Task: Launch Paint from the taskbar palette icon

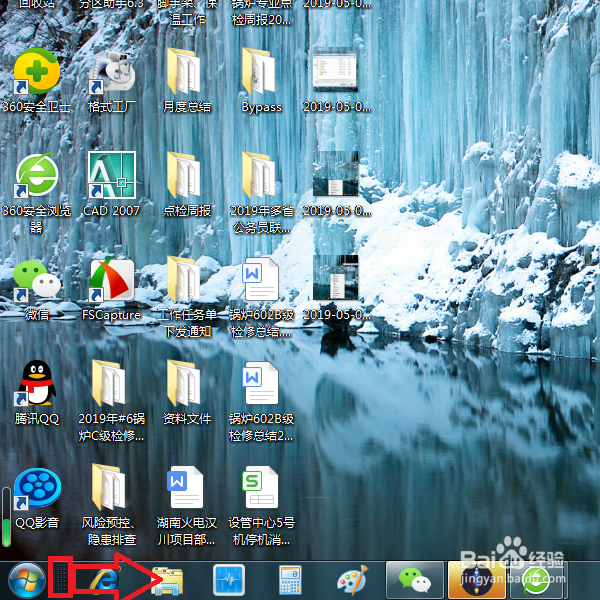Action: 352,580
